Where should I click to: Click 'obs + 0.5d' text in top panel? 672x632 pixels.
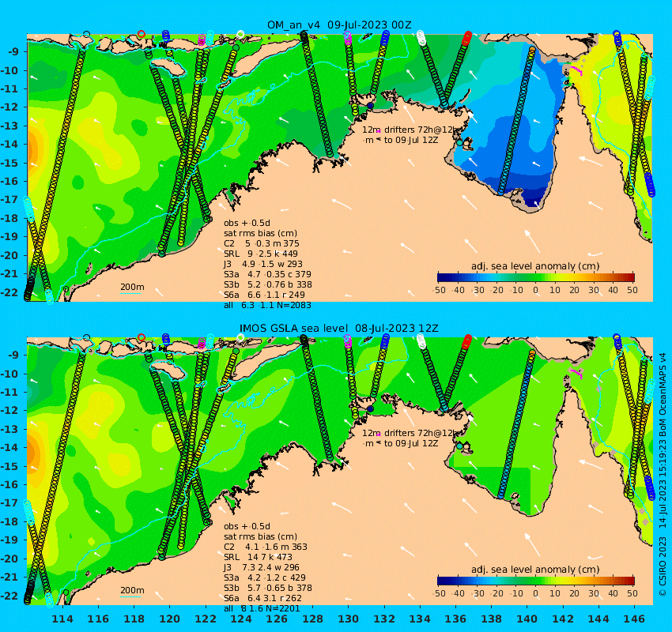(x=247, y=223)
